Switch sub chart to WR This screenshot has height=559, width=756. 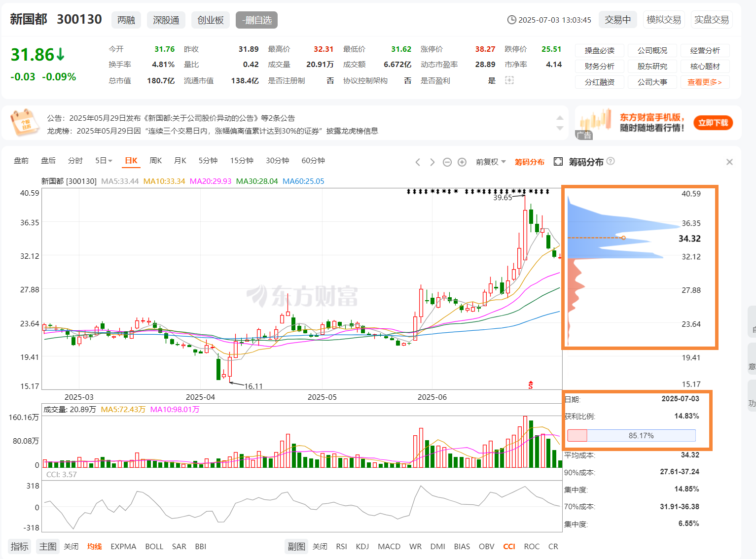point(415,546)
